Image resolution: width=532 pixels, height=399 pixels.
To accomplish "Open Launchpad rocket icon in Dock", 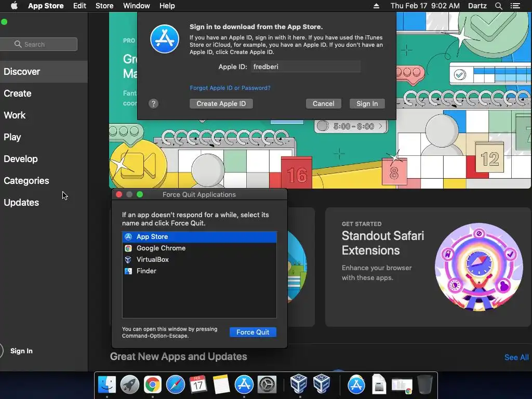I will [129, 384].
